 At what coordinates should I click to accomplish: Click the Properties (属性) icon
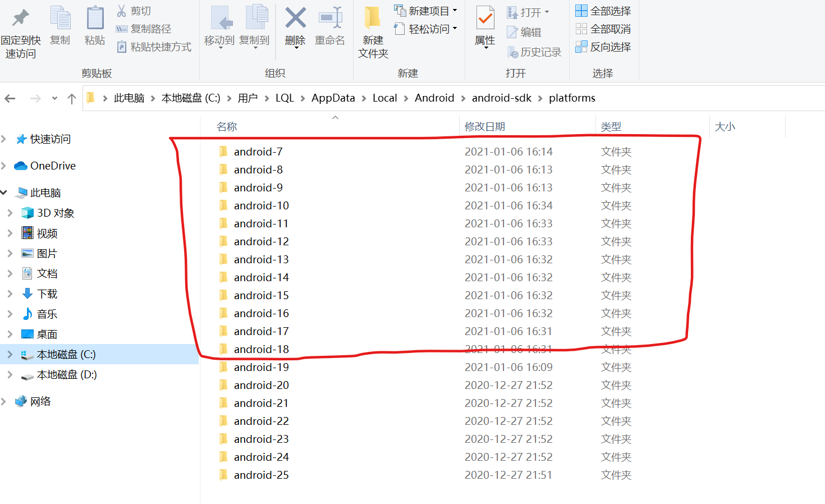click(x=485, y=18)
